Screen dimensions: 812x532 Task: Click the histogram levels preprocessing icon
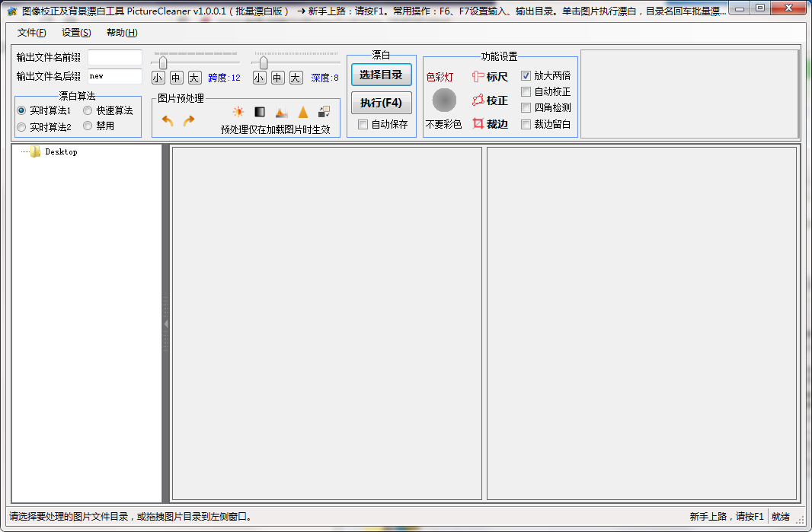282,112
